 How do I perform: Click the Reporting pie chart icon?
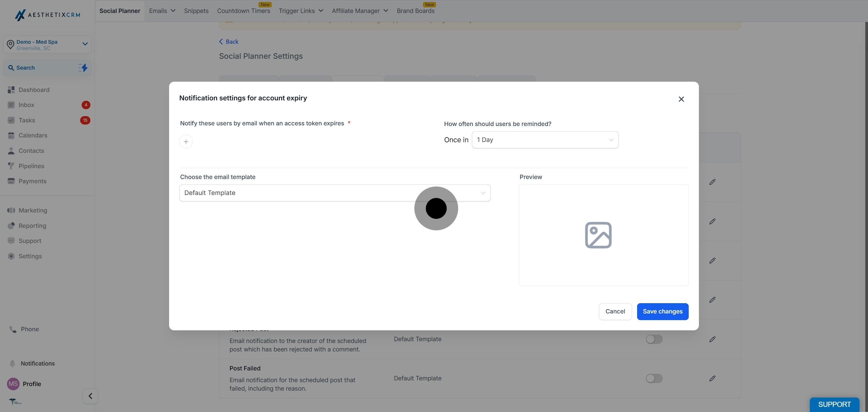coord(11,226)
